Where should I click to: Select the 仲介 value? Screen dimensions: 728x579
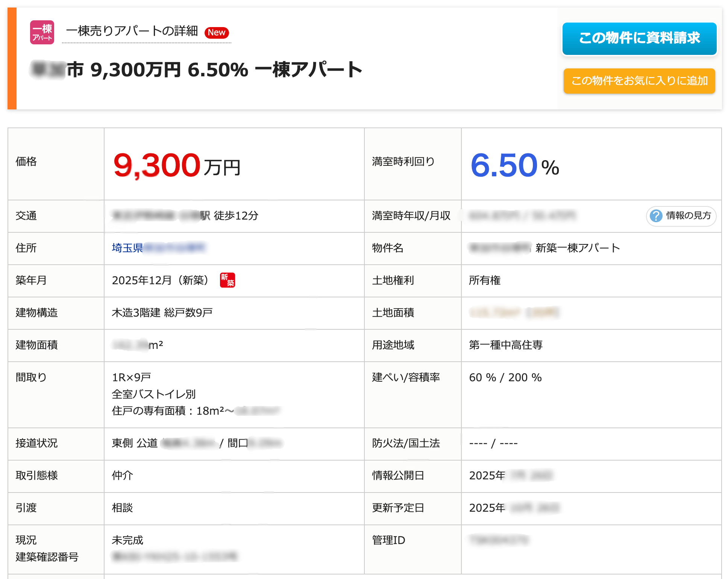coord(123,476)
